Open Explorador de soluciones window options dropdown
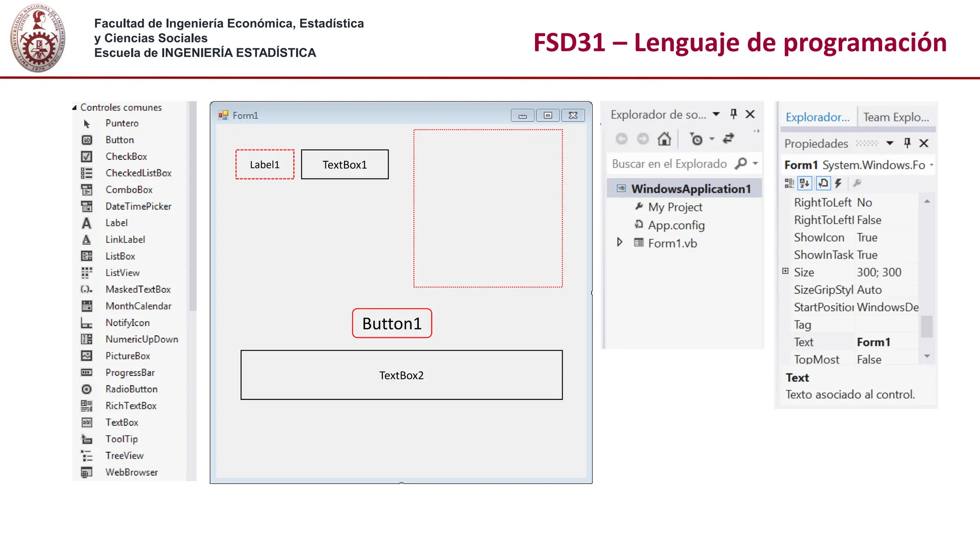 coord(716,114)
